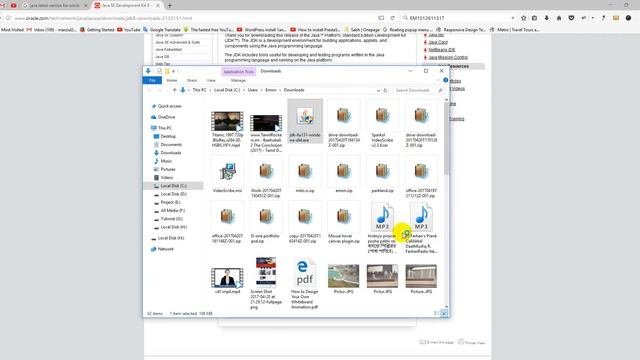This screenshot has width=640, height=360.
Task: Click the Up arrow in Explorer address bar
Action: [x=174, y=90]
